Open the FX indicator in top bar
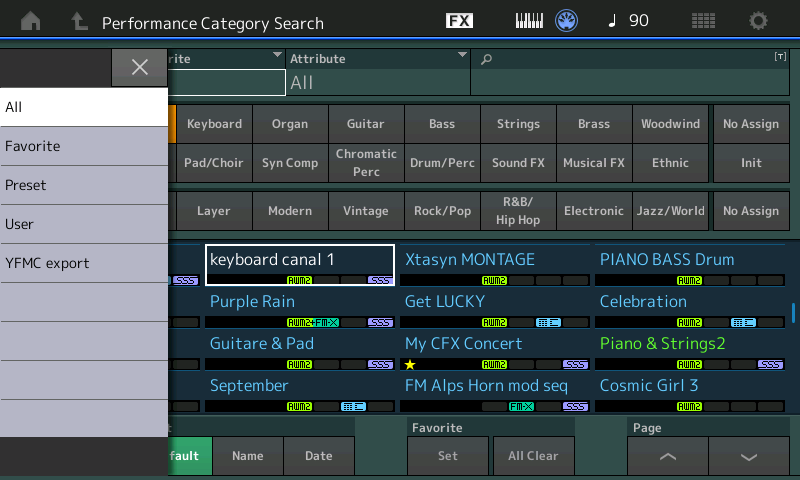Screen dimensions: 800x480 459,21
